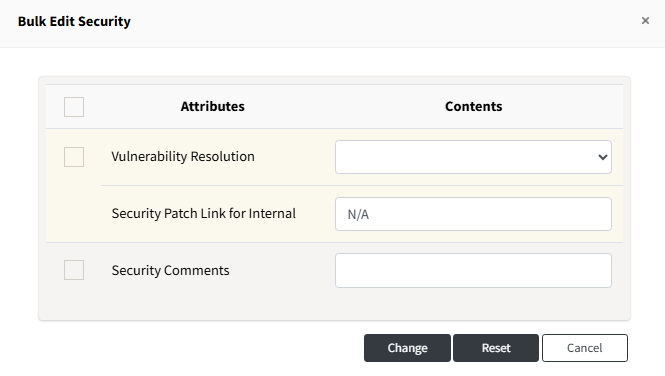
Task: Tick the select-all checkbox in header row
Action: [74, 107]
